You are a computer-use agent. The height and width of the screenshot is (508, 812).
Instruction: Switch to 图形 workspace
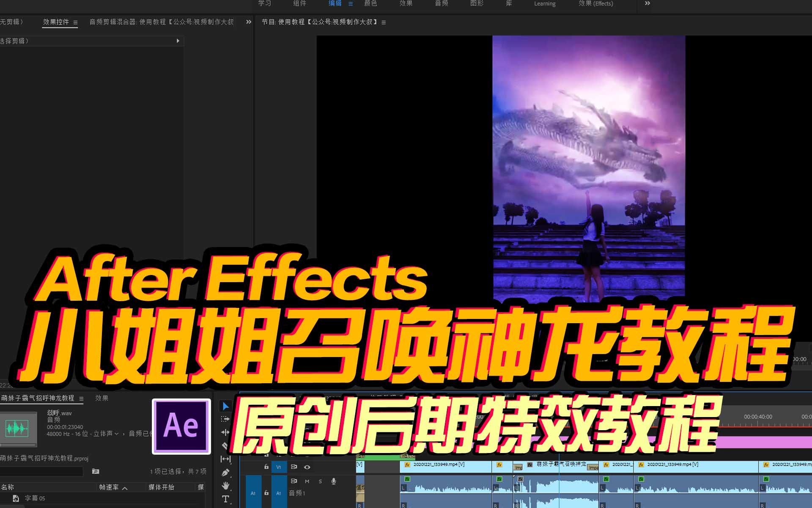(x=477, y=3)
